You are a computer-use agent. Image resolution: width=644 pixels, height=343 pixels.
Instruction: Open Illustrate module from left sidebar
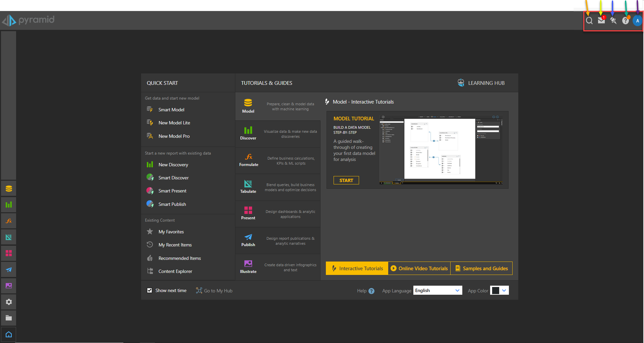(x=9, y=286)
